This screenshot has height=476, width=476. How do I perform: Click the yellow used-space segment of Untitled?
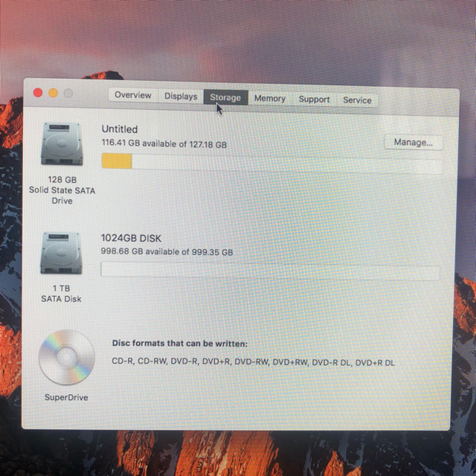click(117, 161)
